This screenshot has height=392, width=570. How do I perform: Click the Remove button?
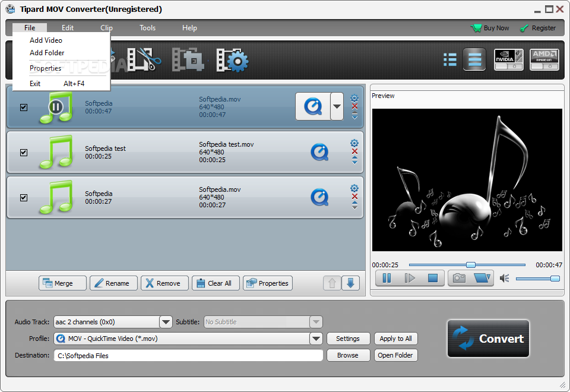click(x=164, y=283)
